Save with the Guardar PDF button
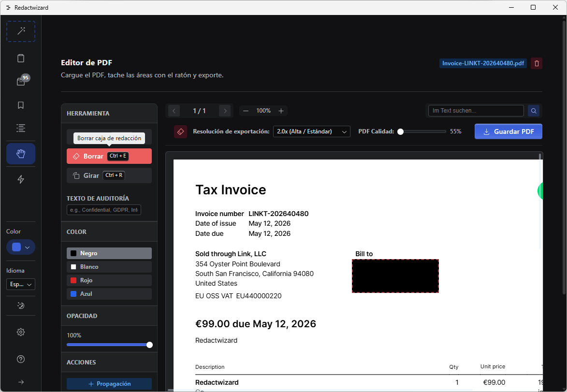Screen dimensions: 567x392 509,131
